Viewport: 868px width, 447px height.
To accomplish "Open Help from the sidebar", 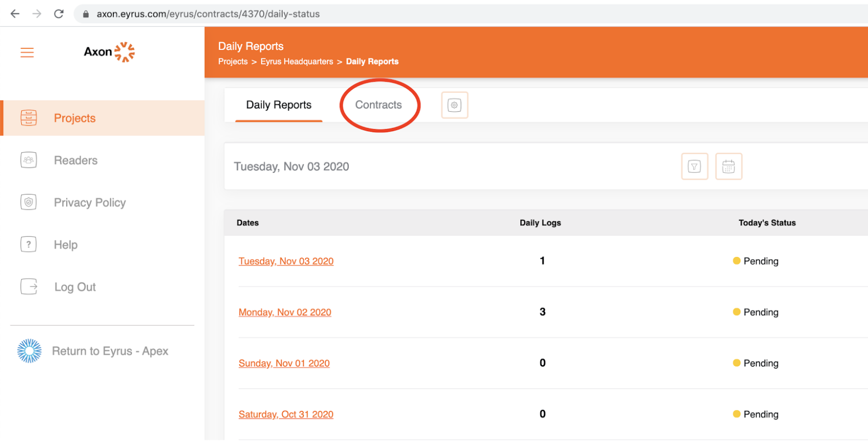I will tap(66, 245).
